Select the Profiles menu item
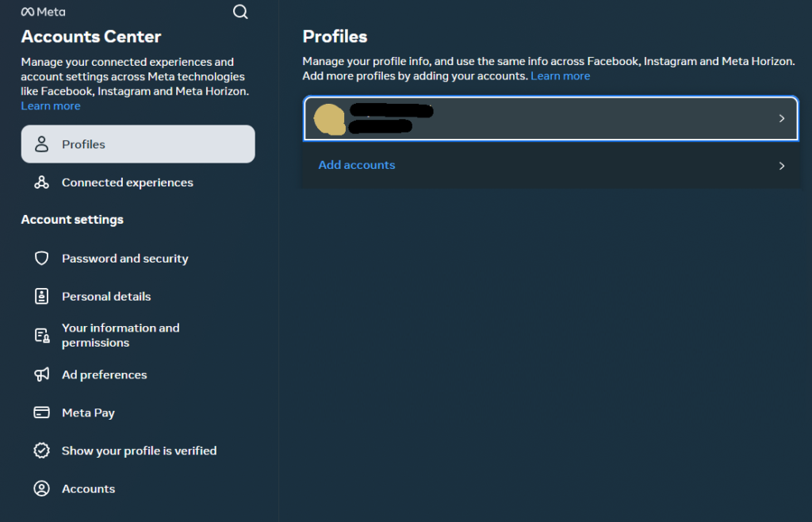This screenshot has height=522, width=812. [138, 144]
